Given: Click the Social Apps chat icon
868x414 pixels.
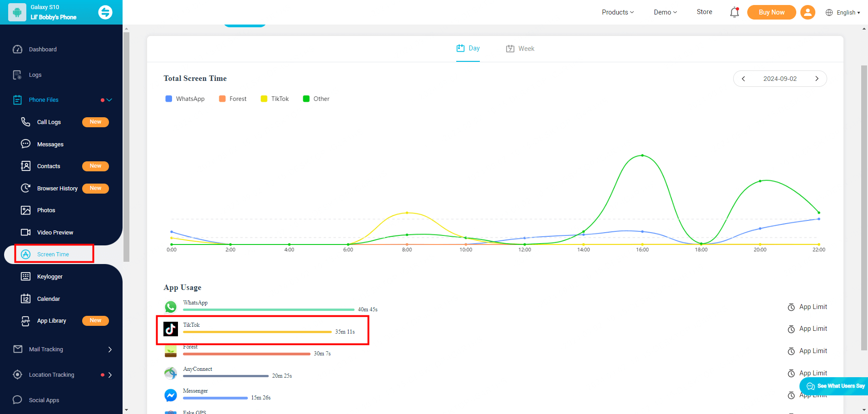Looking at the screenshot, I should click(x=18, y=400).
